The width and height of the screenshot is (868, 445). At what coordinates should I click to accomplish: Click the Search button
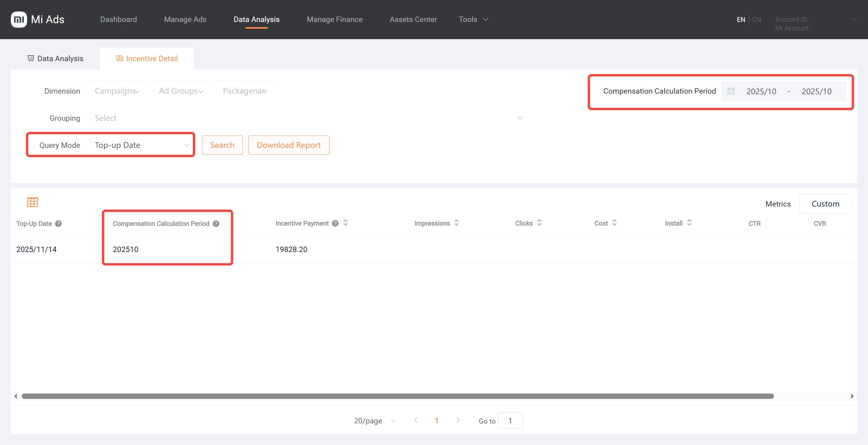point(222,145)
